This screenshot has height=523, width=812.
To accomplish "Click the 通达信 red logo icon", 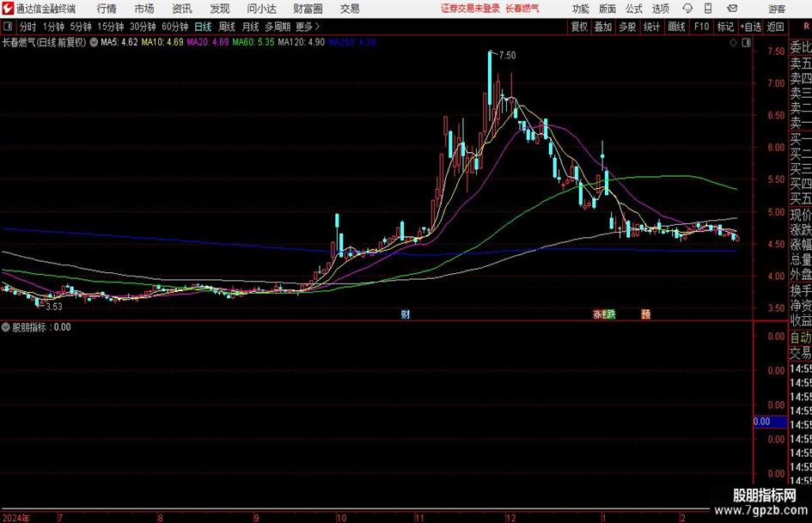I will click(x=8, y=9).
